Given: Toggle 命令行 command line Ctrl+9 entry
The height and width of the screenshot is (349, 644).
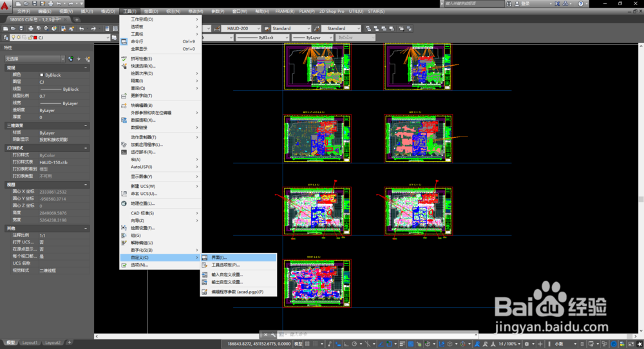Looking at the screenshot, I should 160,41.
